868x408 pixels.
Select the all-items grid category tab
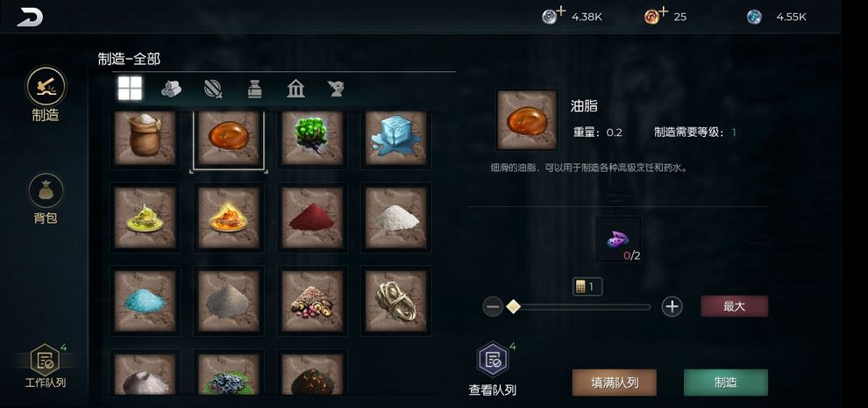(x=130, y=89)
